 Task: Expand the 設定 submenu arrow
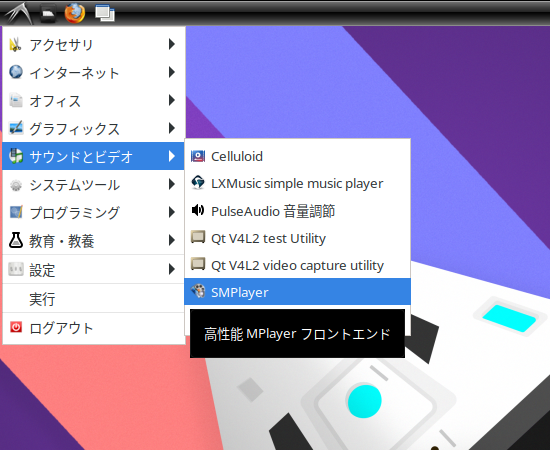point(172,269)
